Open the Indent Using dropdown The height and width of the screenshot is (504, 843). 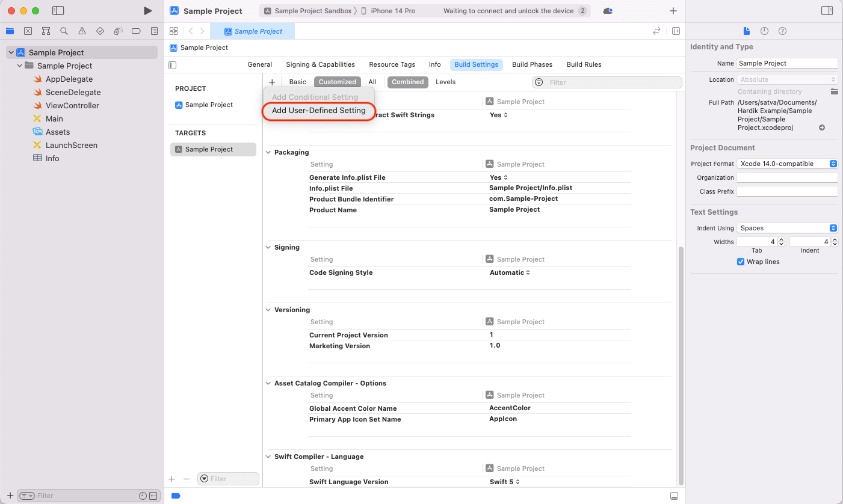point(787,228)
